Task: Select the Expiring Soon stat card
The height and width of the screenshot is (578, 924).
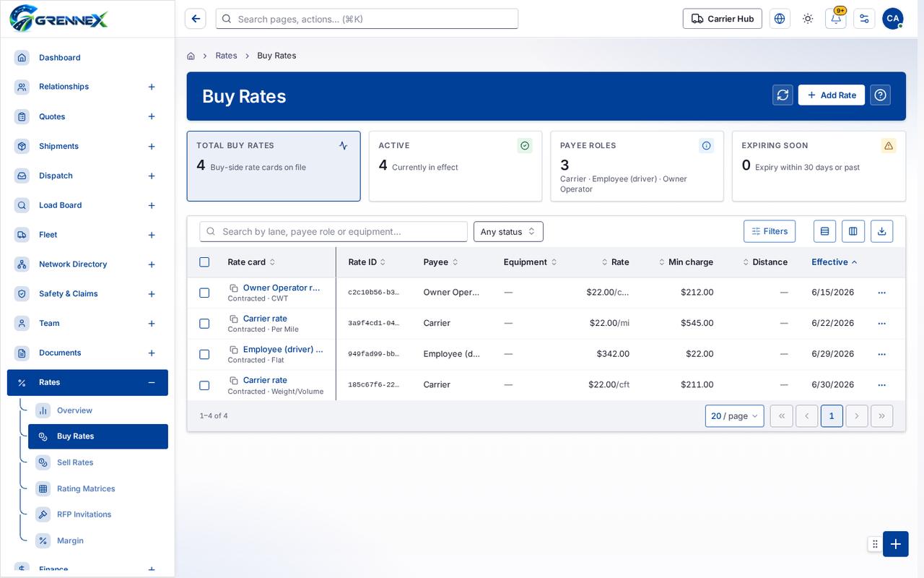Action: (819, 166)
